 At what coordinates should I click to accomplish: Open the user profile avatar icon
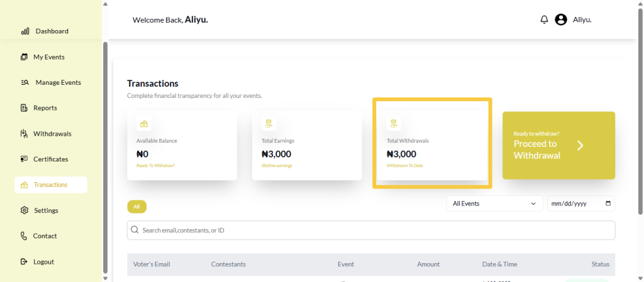click(x=561, y=19)
